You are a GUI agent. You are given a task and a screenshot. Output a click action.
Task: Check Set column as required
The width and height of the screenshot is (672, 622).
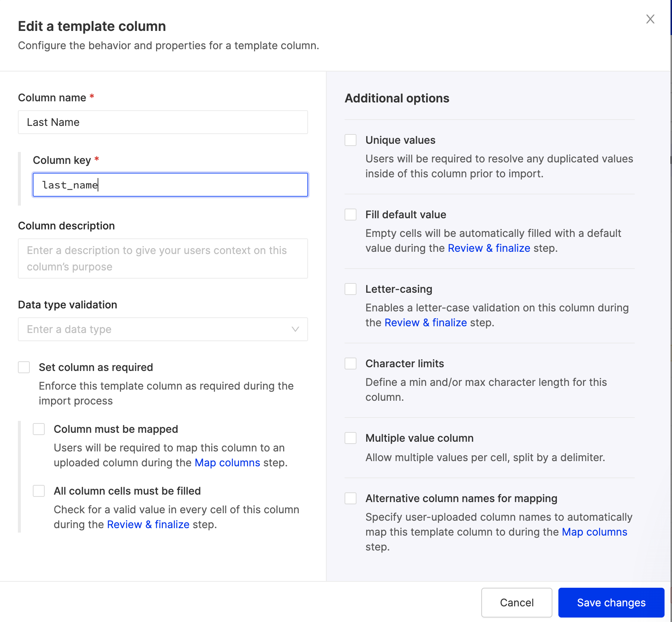[x=24, y=368]
